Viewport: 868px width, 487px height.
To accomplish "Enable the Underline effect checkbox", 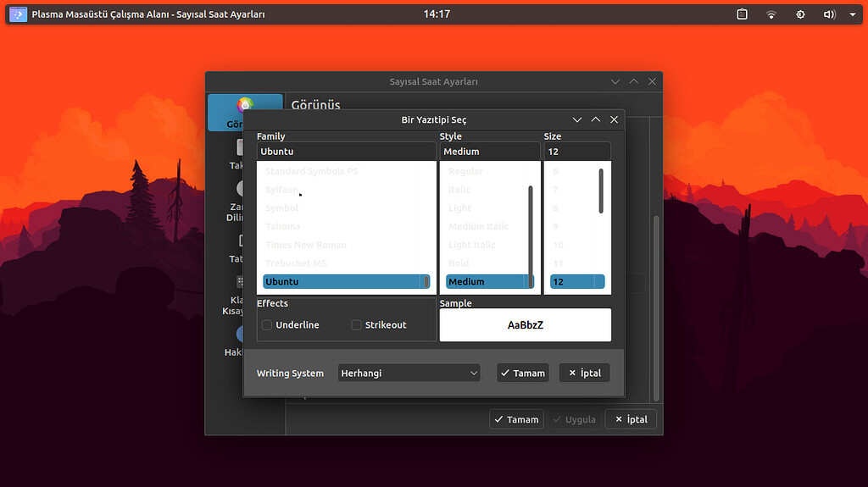I will 267,325.
